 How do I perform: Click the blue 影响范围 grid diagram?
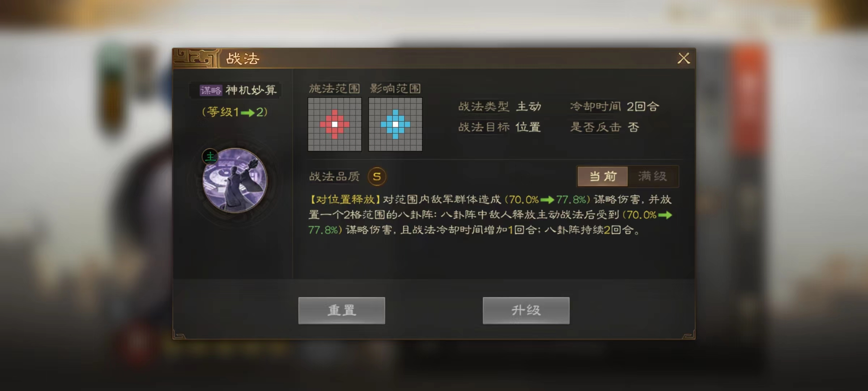tap(395, 124)
